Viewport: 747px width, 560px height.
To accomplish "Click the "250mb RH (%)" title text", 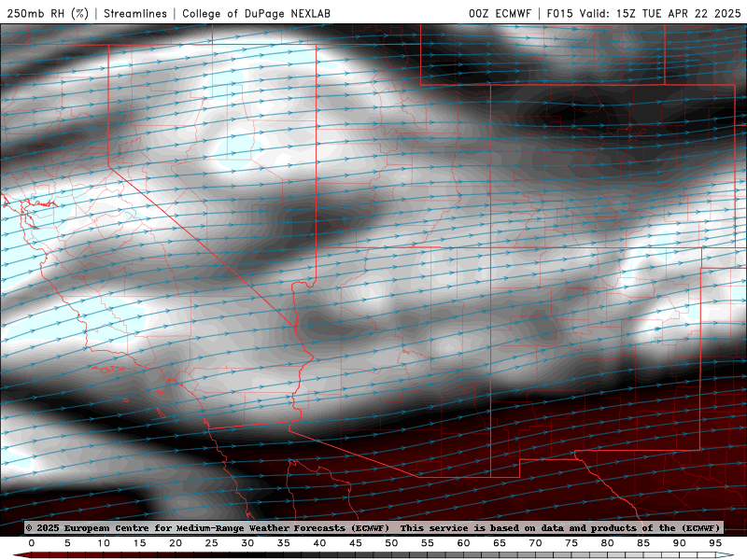I will click(49, 13).
